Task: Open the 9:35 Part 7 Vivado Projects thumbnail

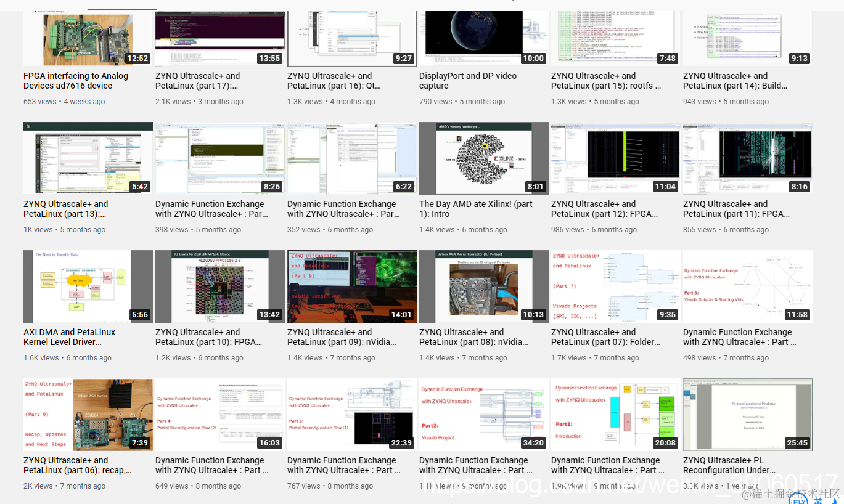Action: point(616,286)
